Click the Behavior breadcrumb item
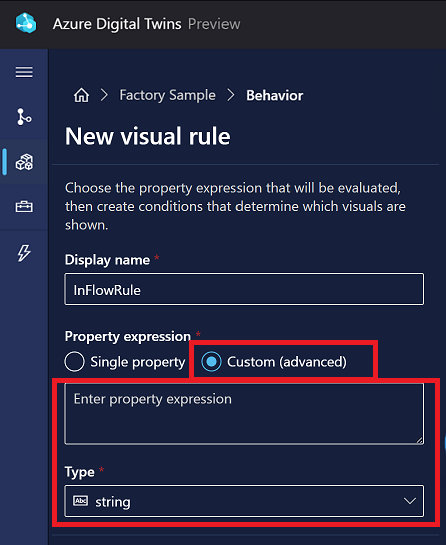The image size is (446, 545). click(x=275, y=96)
